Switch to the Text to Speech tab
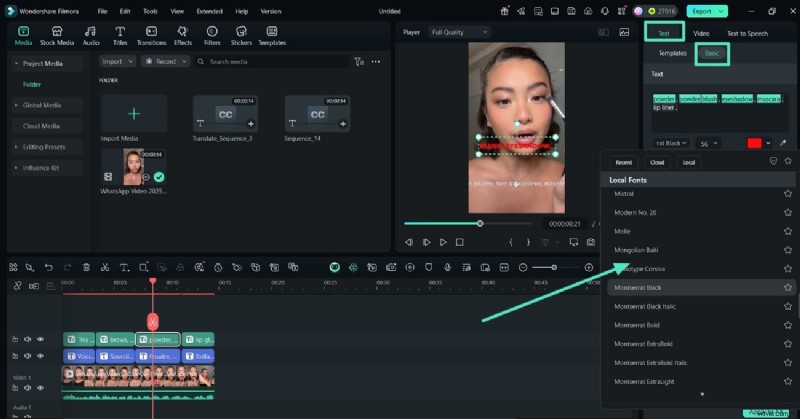Screen dimensions: 800x419 pos(747,33)
